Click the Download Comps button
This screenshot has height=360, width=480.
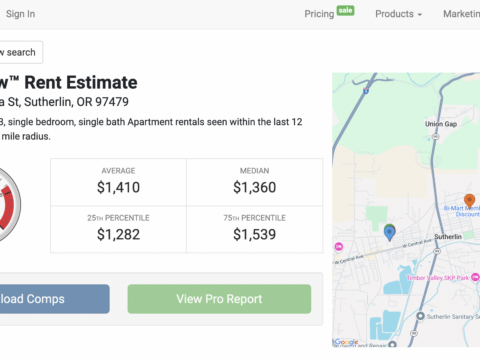(x=54, y=299)
